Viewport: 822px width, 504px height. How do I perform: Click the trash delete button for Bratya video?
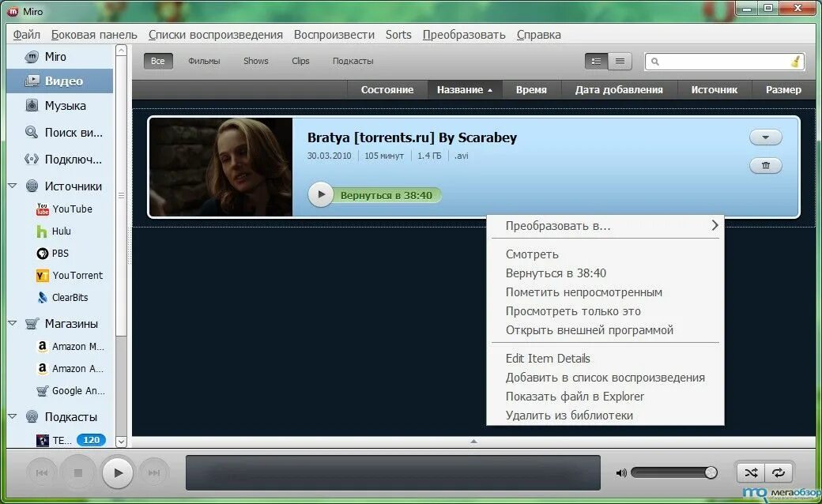click(x=765, y=166)
